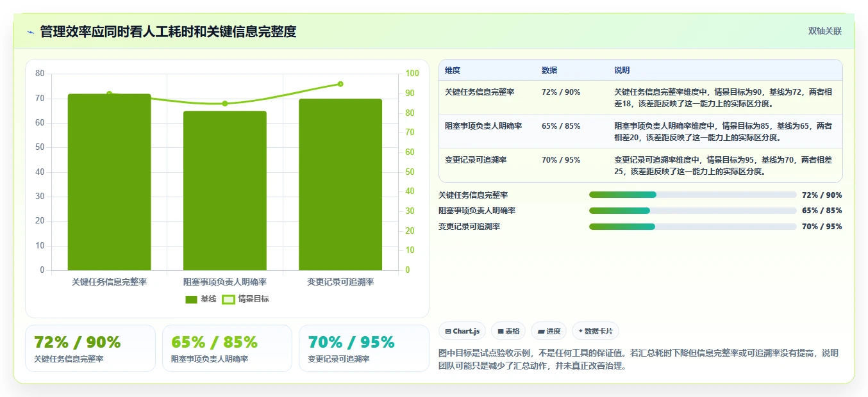Open the 65% / 85% data card
The width and height of the screenshot is (868, 397).
227,348
